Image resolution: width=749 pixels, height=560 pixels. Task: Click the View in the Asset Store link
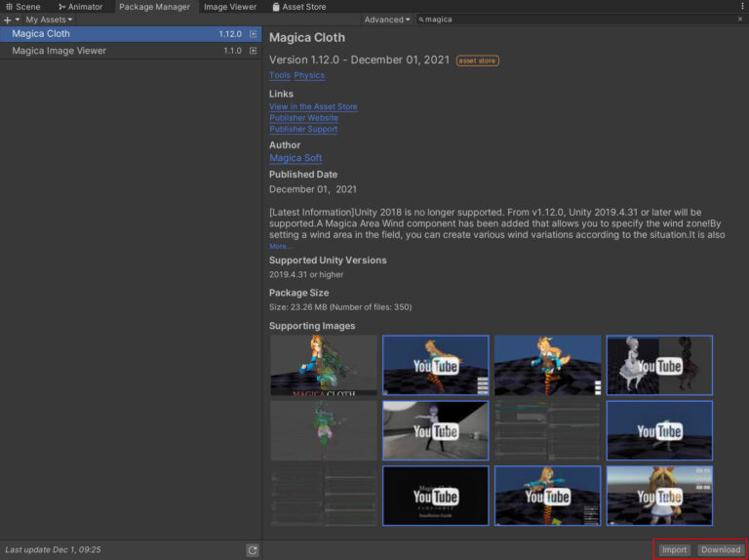pyautogui.click(x=313, y=106)
